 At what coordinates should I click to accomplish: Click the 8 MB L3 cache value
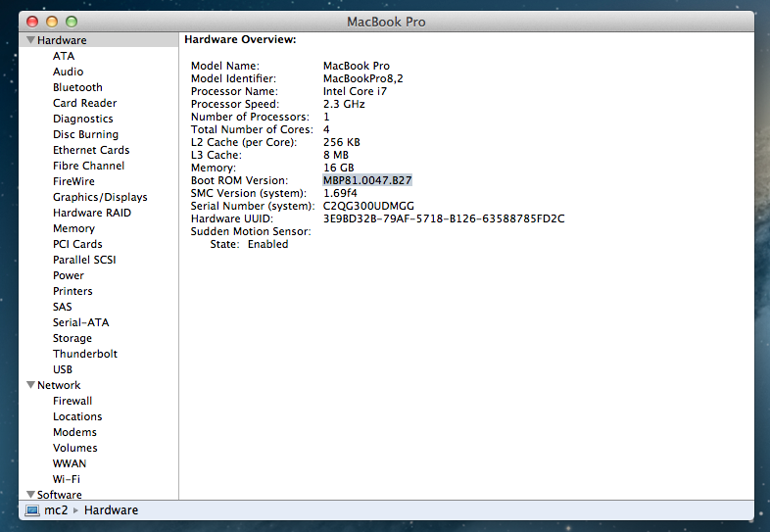[x=336, y=155]
